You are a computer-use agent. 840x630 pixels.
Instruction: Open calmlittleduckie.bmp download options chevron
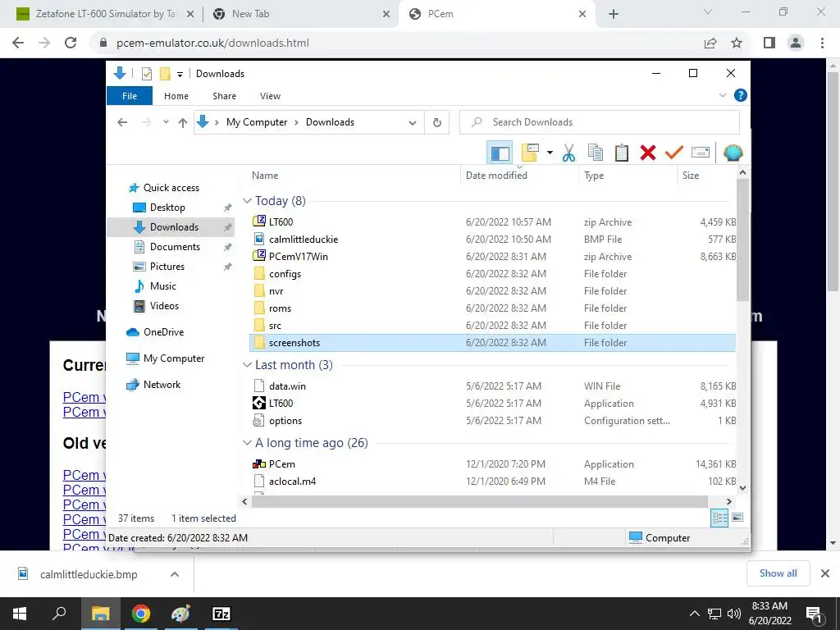175,574
